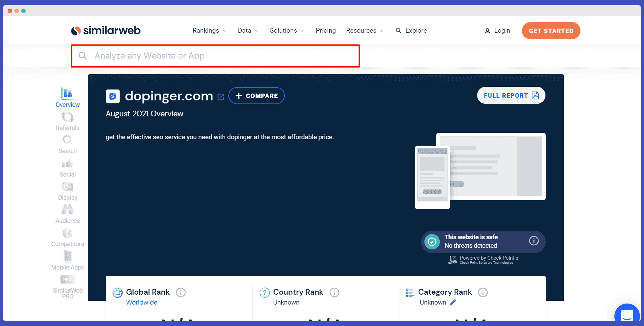The width and height of the screenshot is (644, 326).
Task: Expand the Data dropdown menu
Action: tap(248, 31)
